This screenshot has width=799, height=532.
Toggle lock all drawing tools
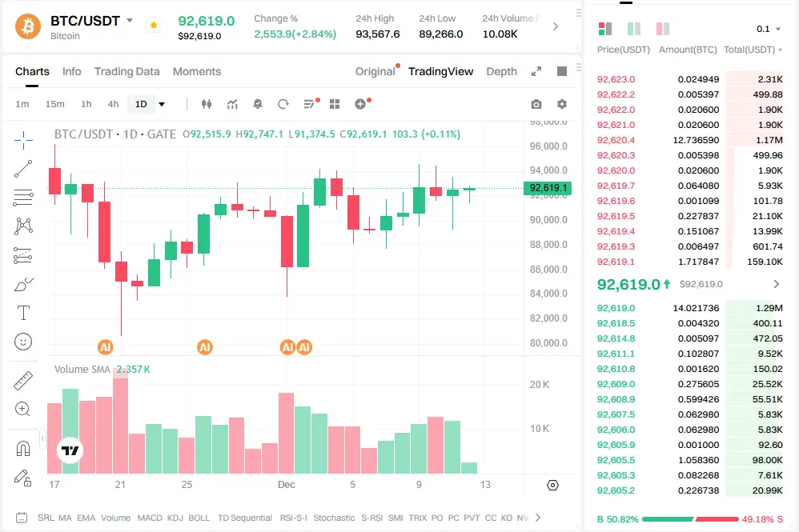tap(23, 478)
